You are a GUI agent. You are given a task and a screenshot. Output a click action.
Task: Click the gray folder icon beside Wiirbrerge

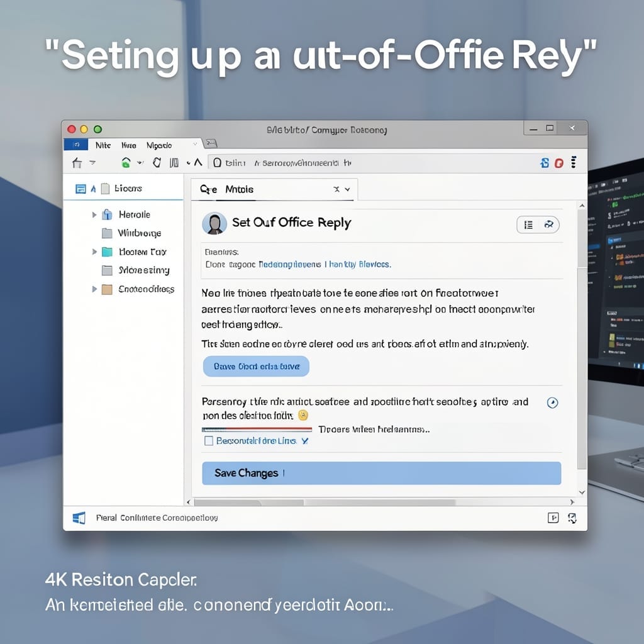point(107,233)
